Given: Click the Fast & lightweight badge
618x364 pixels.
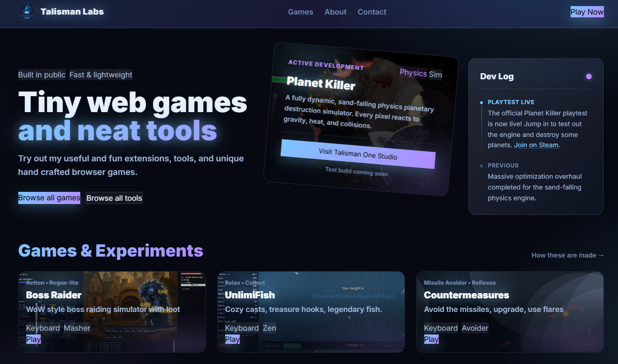Looking at the screenshot, I should [101, 75].
